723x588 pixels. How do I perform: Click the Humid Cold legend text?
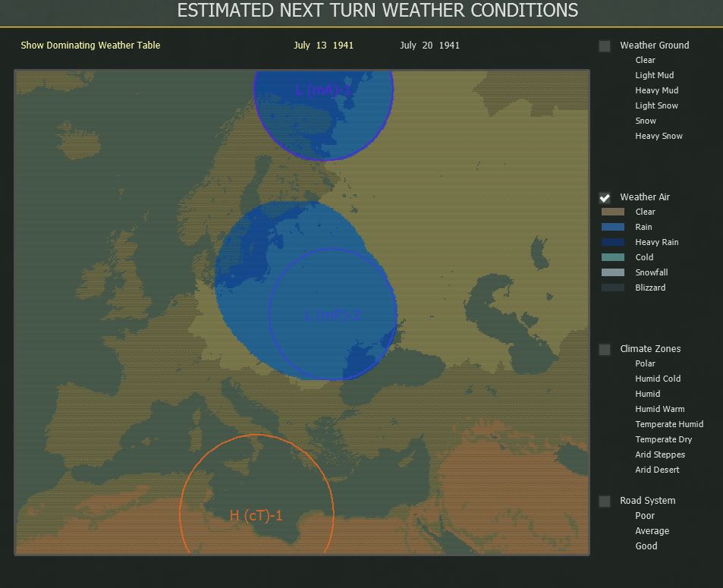click(658, 379)
